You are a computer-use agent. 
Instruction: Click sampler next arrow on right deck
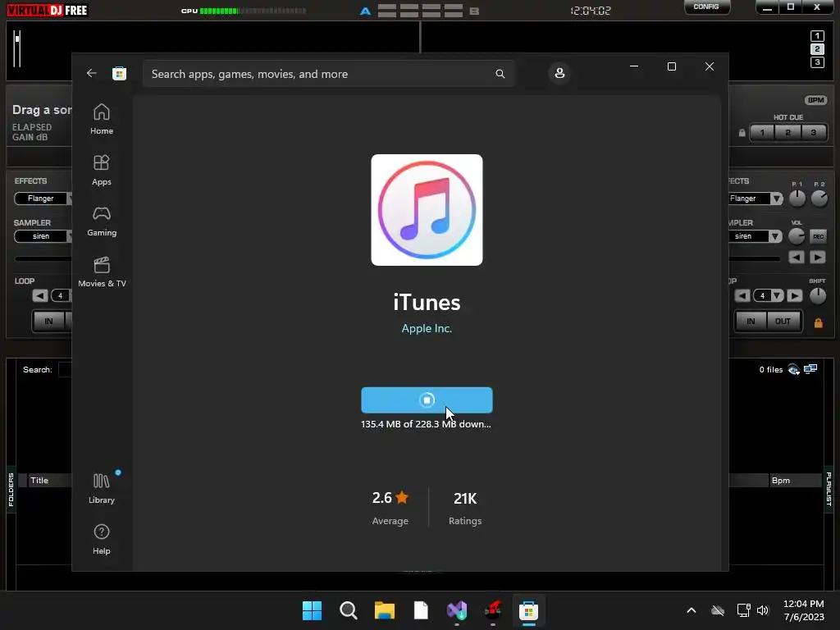[818, 258]
